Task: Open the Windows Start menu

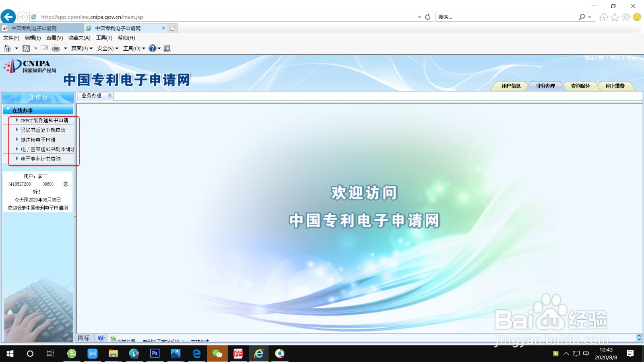Action: coord(10,354)
